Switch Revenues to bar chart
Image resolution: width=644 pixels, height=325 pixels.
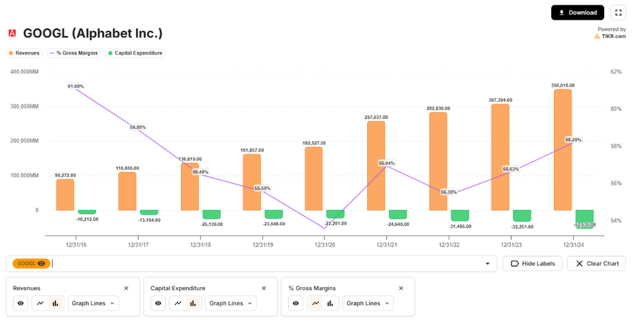click(55, 303)
